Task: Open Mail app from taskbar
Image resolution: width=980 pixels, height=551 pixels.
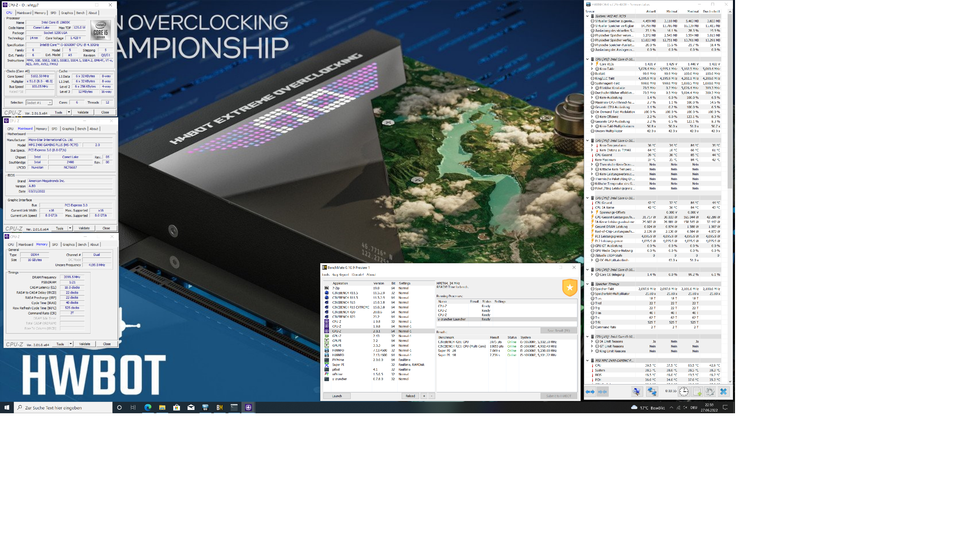Action: 191,407
